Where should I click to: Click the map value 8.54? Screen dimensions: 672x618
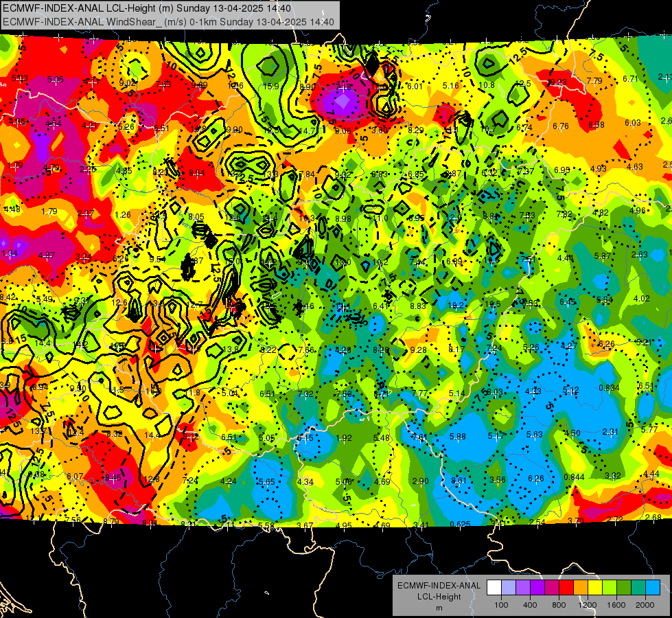[197, 173]
